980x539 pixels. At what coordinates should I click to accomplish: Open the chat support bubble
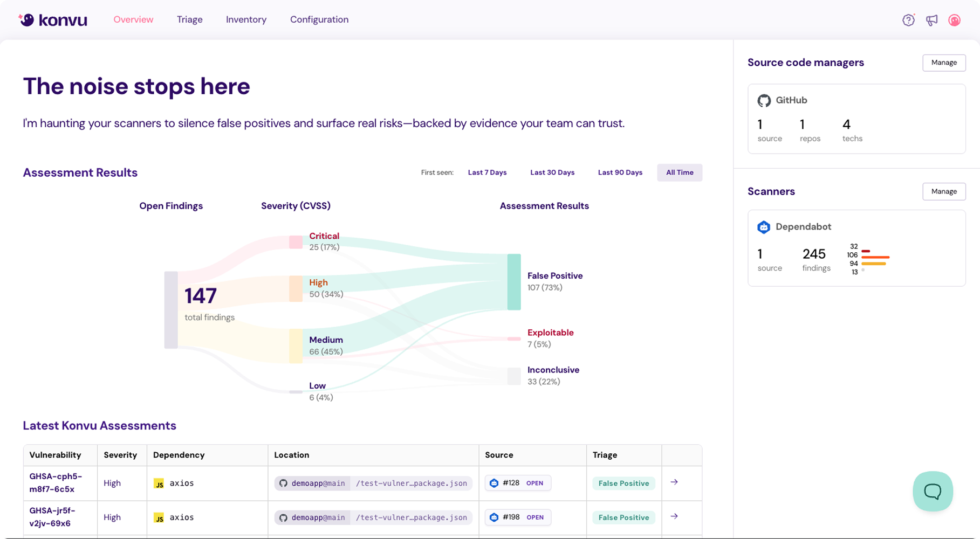[x=933, y=491]
